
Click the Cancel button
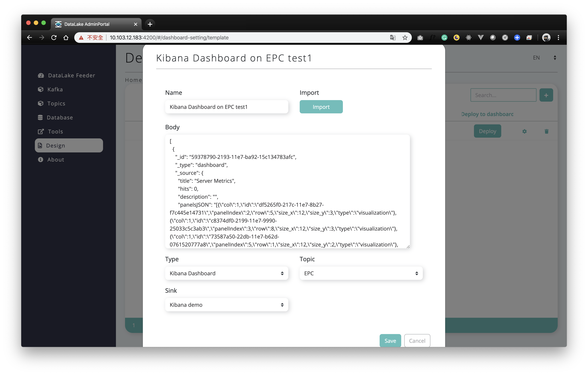[417, 340]
